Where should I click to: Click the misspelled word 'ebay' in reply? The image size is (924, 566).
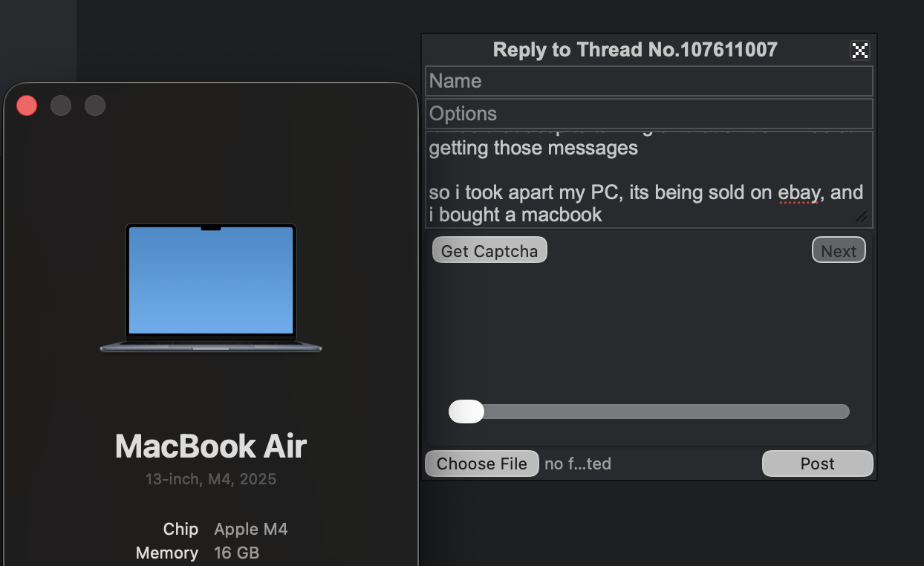pyautogui.click(x=799, y=192)
